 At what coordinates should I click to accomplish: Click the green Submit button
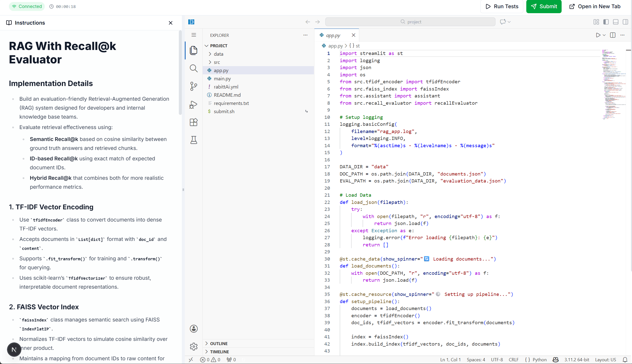[x=544, y=6]
